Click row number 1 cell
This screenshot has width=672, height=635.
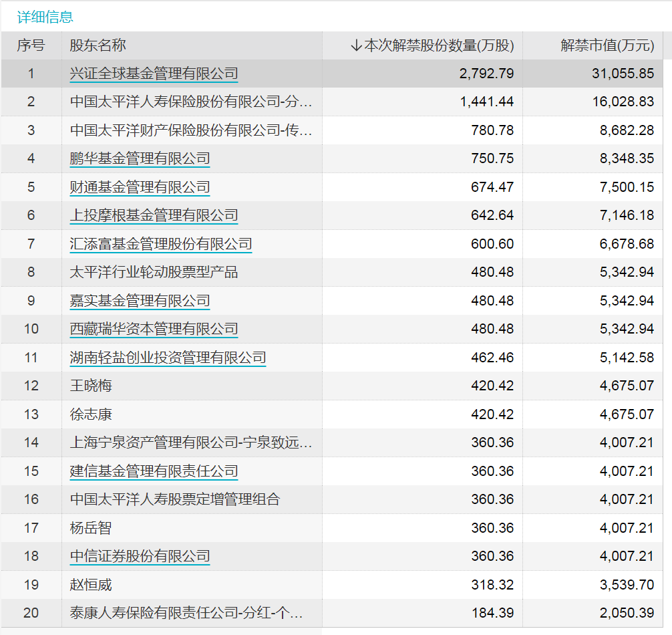pyautogui.click(x=31, y=74)
